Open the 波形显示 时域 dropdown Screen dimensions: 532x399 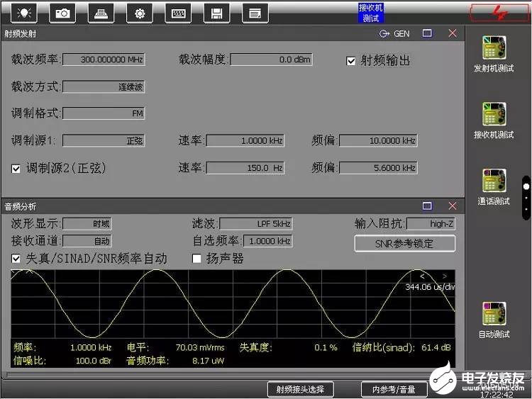click(87, 224)
